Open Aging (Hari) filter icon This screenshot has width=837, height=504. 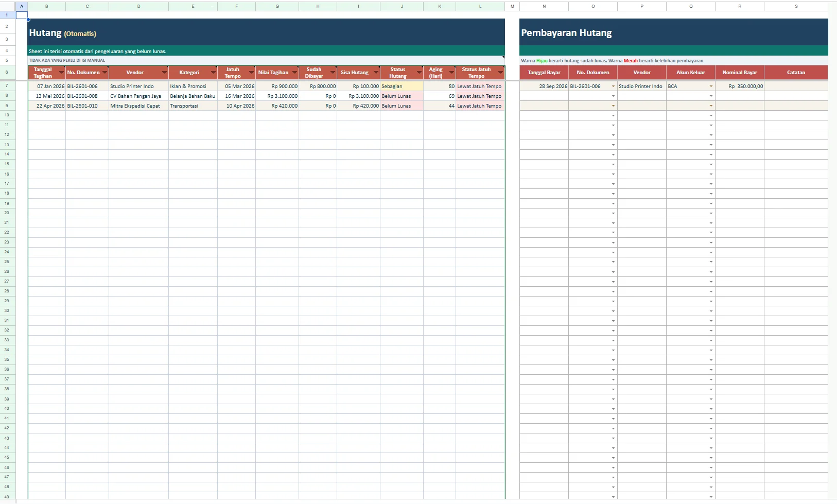451,73
